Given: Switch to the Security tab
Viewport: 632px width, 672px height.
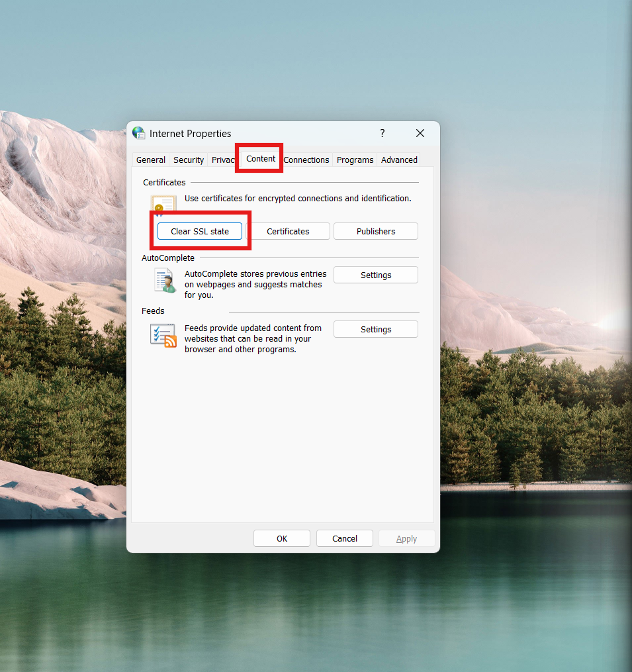Looking at the screenshot, I should (x=189, y=160).
